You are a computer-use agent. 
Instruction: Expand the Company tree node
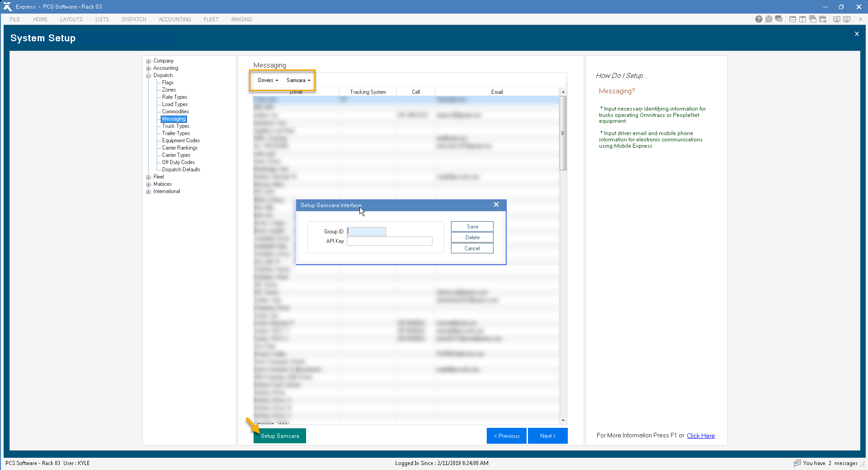pos(148,61)
